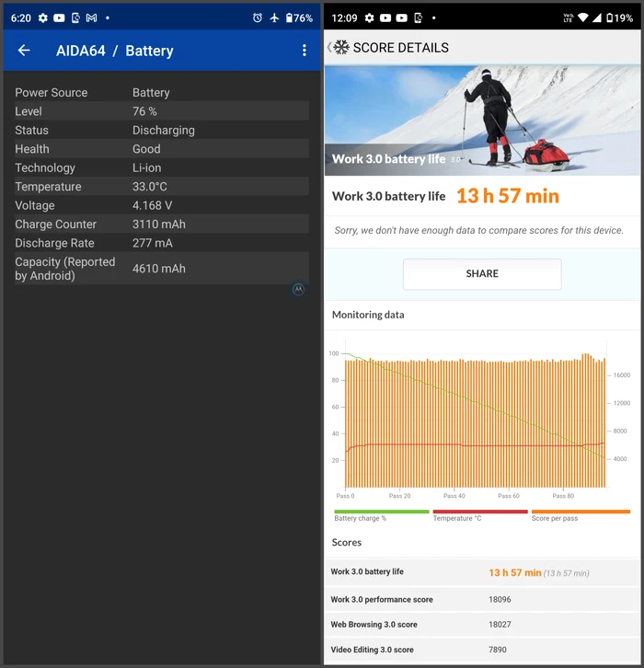Select the Level 76 % row
Viewport: 644px width, 668px height.
tap(162, 111)
